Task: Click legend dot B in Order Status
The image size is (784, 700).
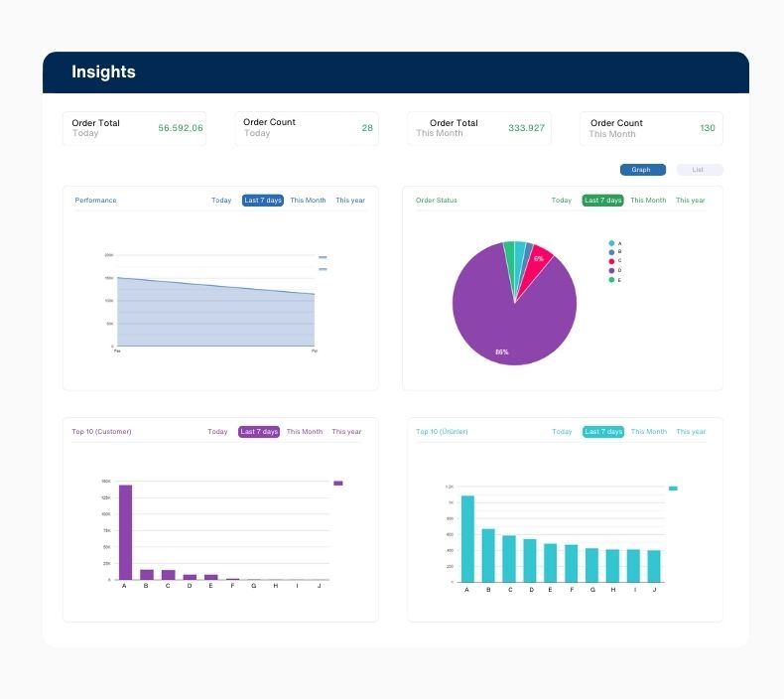Action: click(x=611, y=252)
